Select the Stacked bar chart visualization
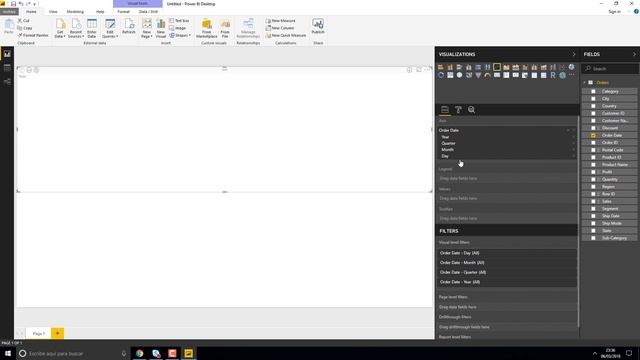 coord(441,67)
